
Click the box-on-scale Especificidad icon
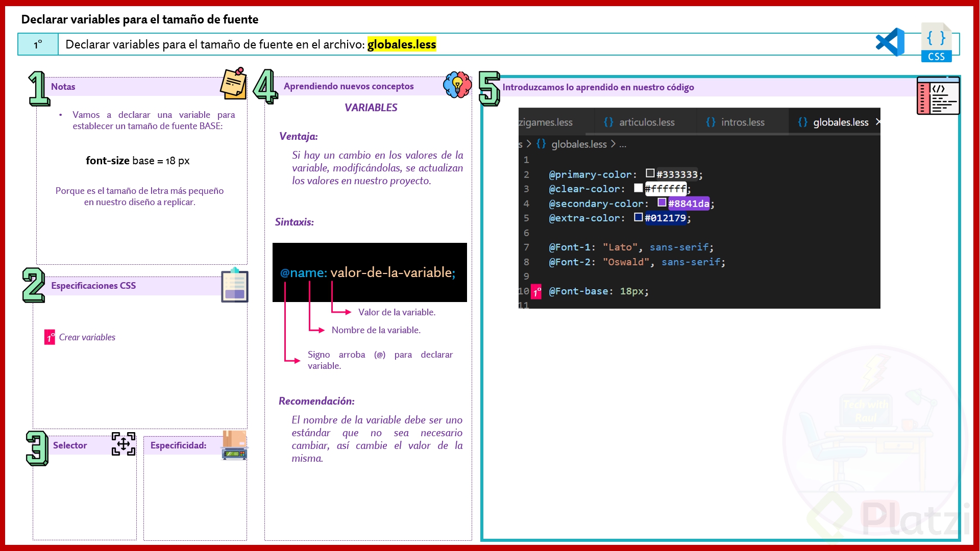tap(234, 445)
